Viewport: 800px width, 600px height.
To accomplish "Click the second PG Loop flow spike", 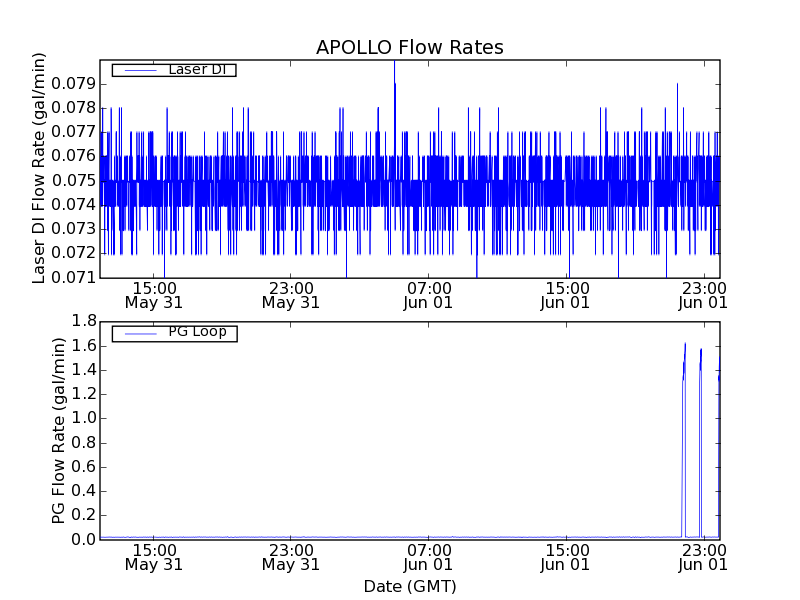I will coord(701,352).
